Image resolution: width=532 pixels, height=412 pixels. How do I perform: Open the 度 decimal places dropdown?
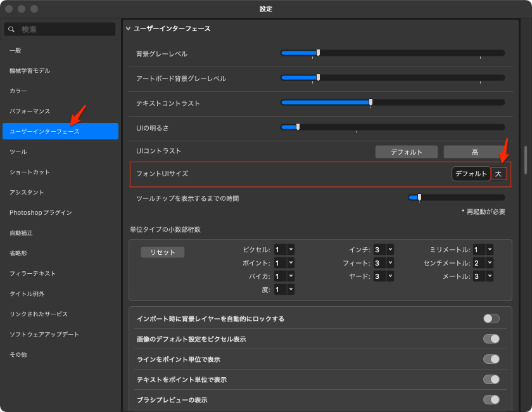(284, 290)
